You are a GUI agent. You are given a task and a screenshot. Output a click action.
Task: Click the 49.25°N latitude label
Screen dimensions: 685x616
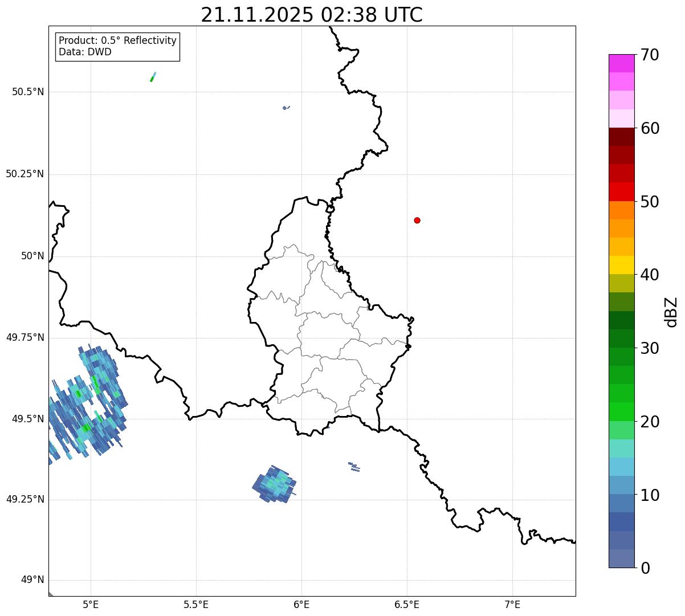pyautogui.click(x=25, y=499)
